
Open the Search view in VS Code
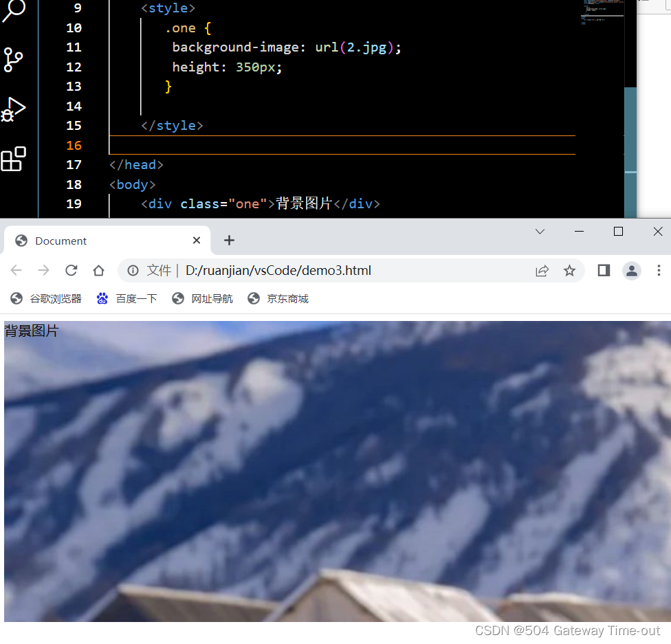[x=13, y=10]
